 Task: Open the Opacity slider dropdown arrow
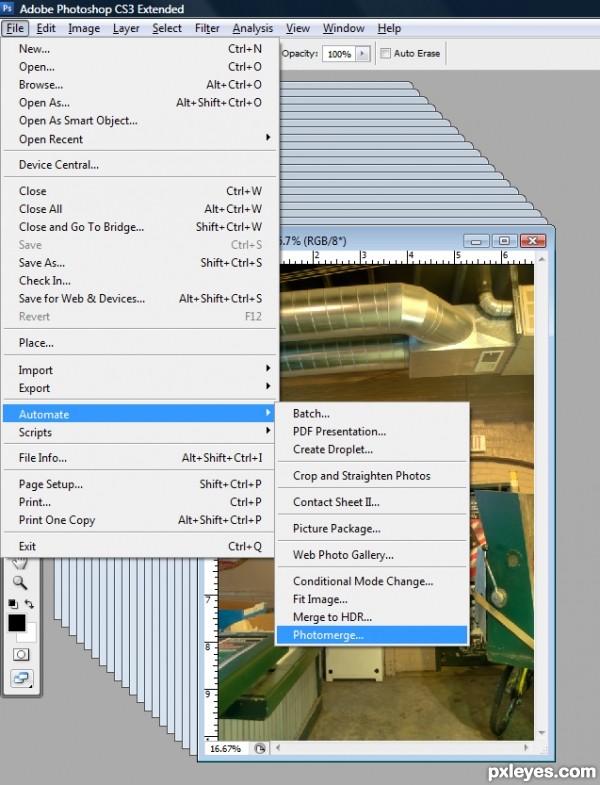[x=362, y=54]
